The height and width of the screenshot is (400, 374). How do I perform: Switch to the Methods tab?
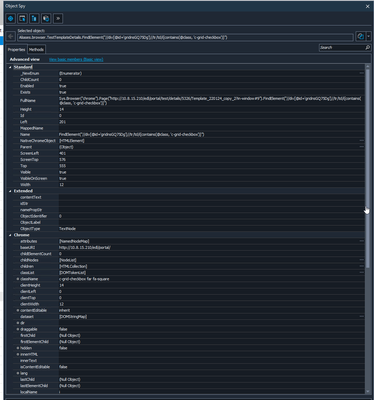(36, 50)
